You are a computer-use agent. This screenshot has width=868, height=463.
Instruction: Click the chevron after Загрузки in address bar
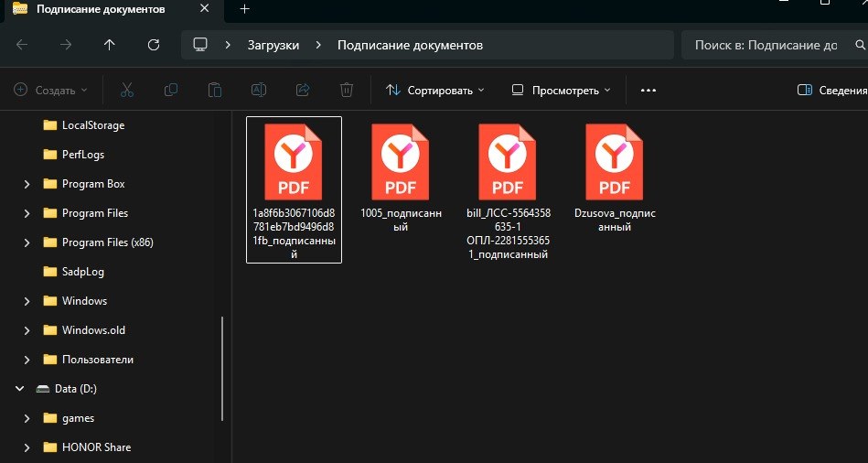coord(318,45)
